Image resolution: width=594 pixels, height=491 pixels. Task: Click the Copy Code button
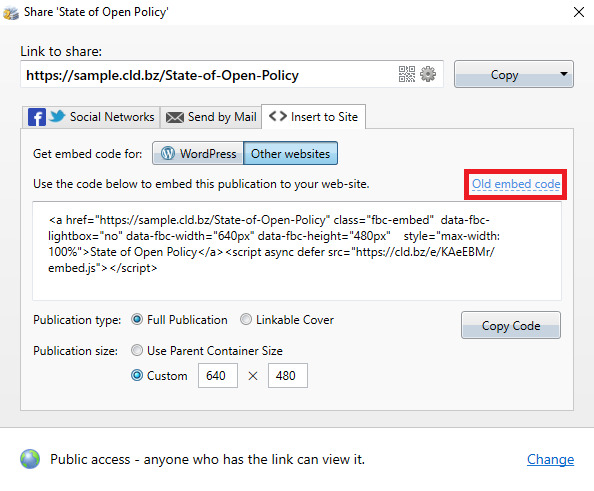[x=511, y=325]
